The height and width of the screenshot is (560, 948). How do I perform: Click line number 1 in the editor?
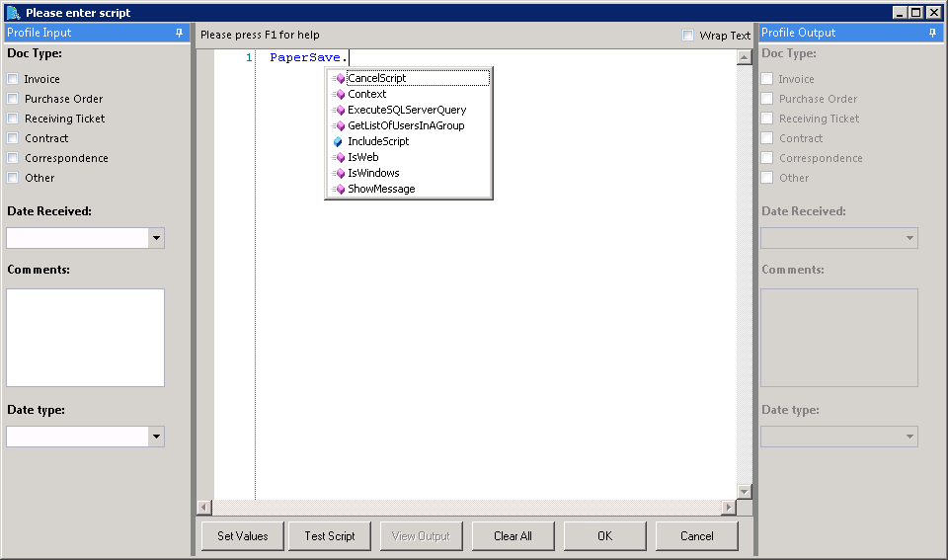249,57
